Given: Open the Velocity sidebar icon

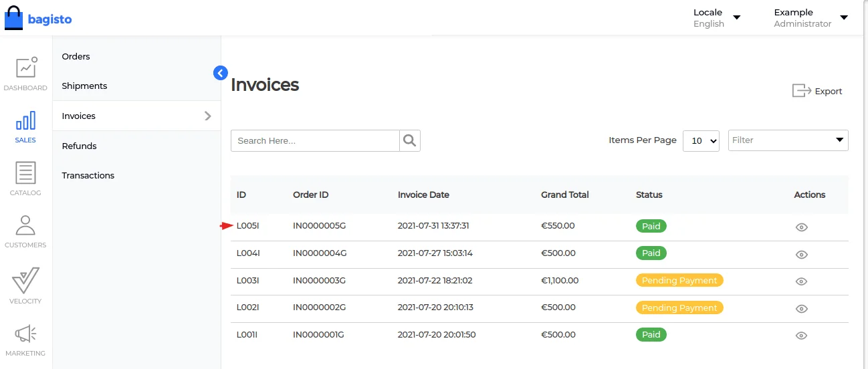Looking at the screenshot, I should 25,286.
